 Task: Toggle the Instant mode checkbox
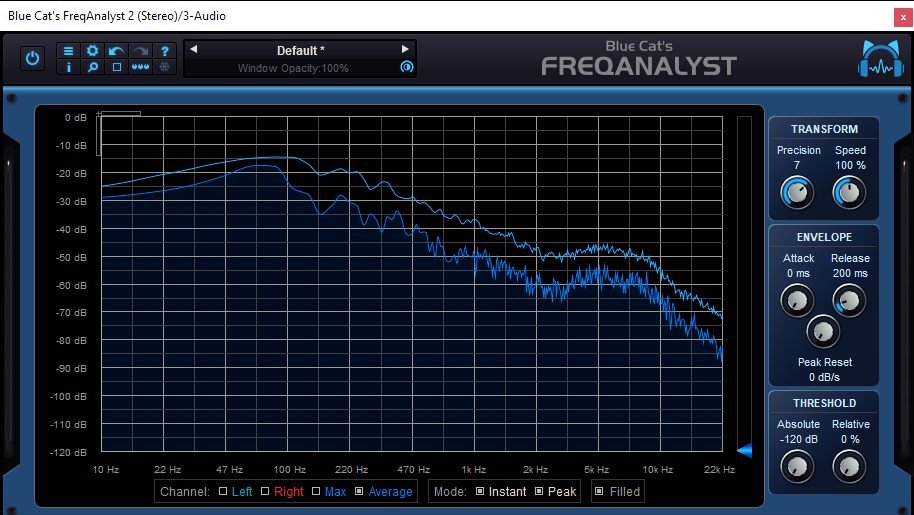[480, 491]
